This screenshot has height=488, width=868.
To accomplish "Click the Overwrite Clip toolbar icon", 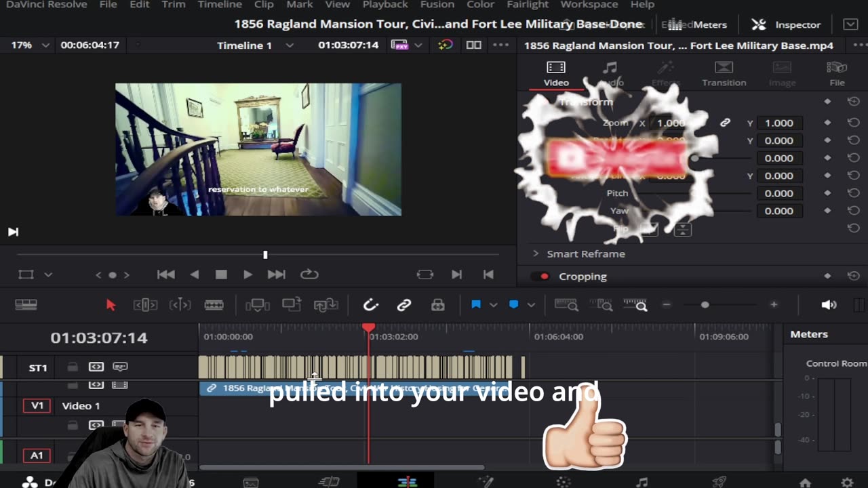I will pyautogui.click(x=292, y=305).
